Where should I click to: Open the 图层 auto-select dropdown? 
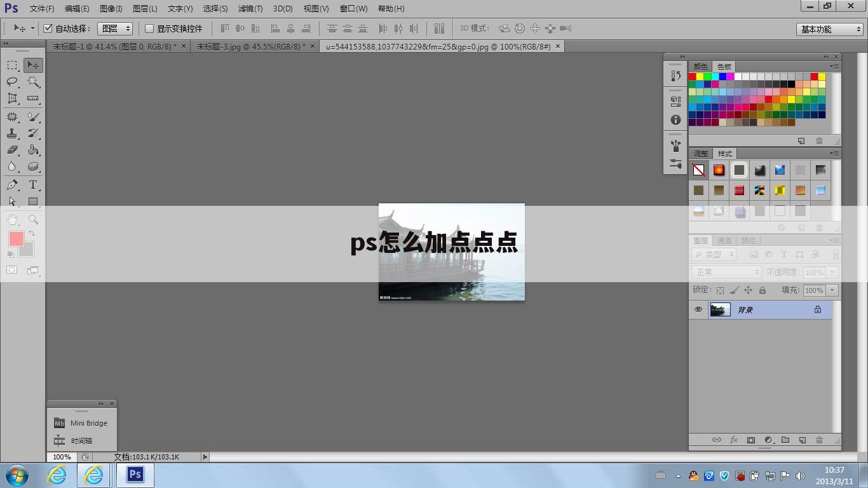115,29
